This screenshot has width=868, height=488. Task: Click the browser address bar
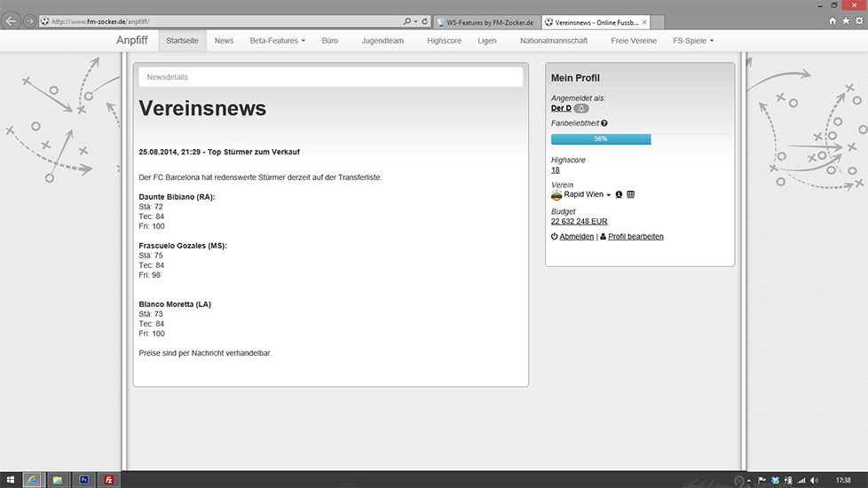click(222, 20)
